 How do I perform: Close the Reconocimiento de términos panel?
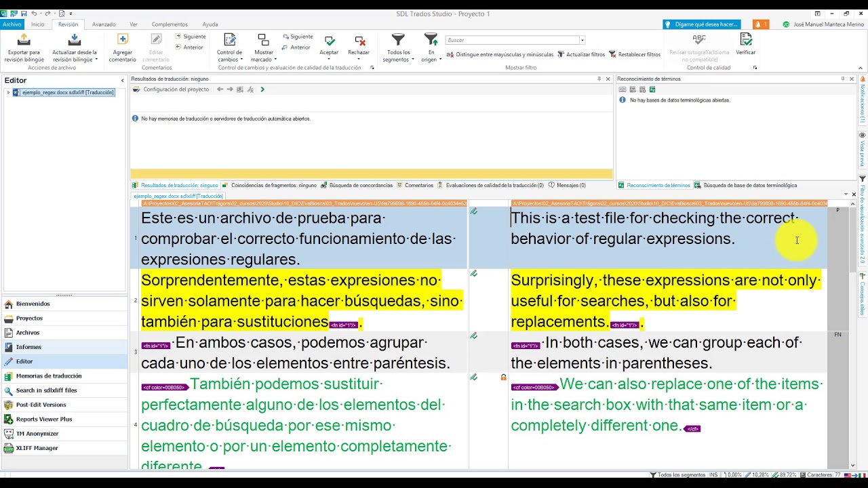[852, 79]
